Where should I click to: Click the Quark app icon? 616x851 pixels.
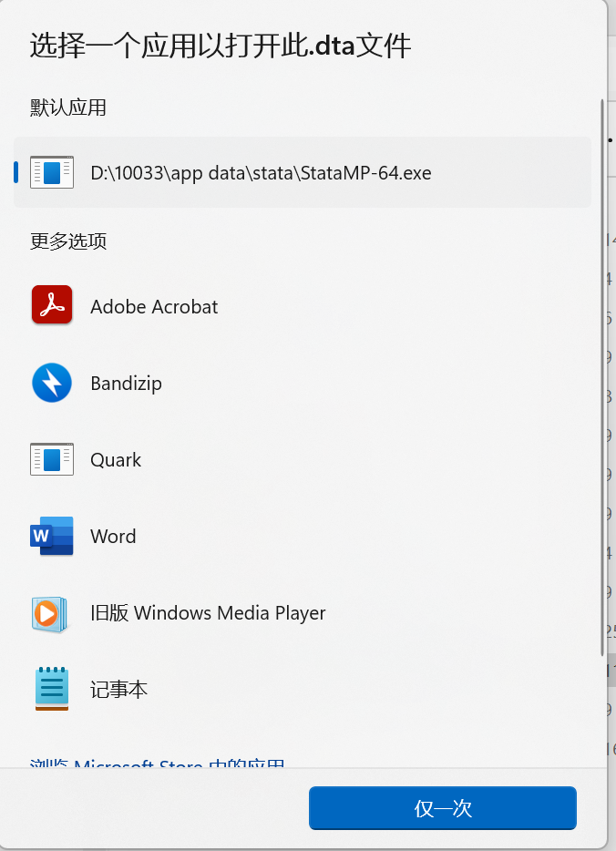(51, 460)
